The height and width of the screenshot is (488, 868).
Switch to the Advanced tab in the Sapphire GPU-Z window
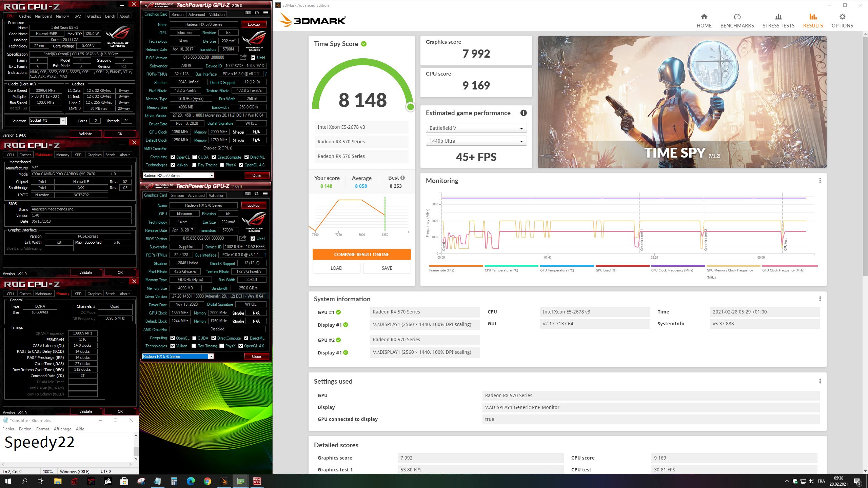point(196,196)
